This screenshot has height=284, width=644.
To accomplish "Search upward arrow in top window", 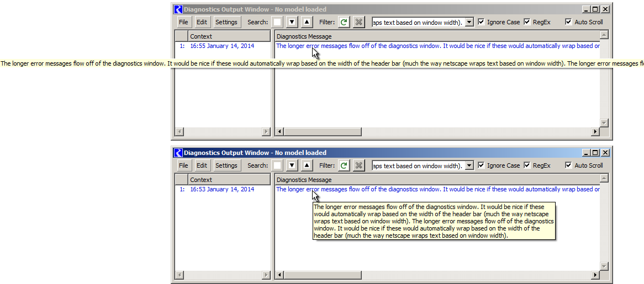I will click(307, 22).
